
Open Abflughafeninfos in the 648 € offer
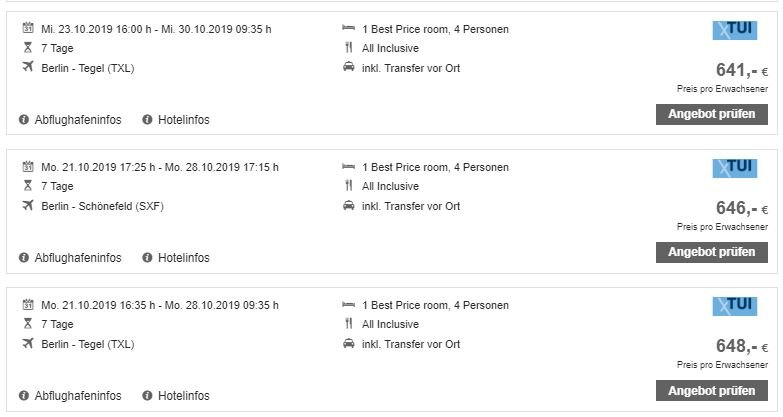(70, 396)
